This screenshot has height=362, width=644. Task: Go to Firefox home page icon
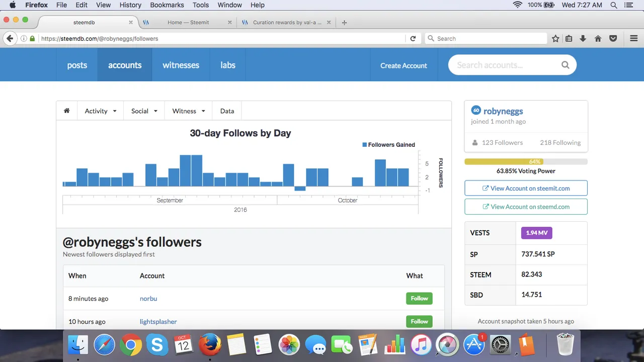(x=598, y=38)
